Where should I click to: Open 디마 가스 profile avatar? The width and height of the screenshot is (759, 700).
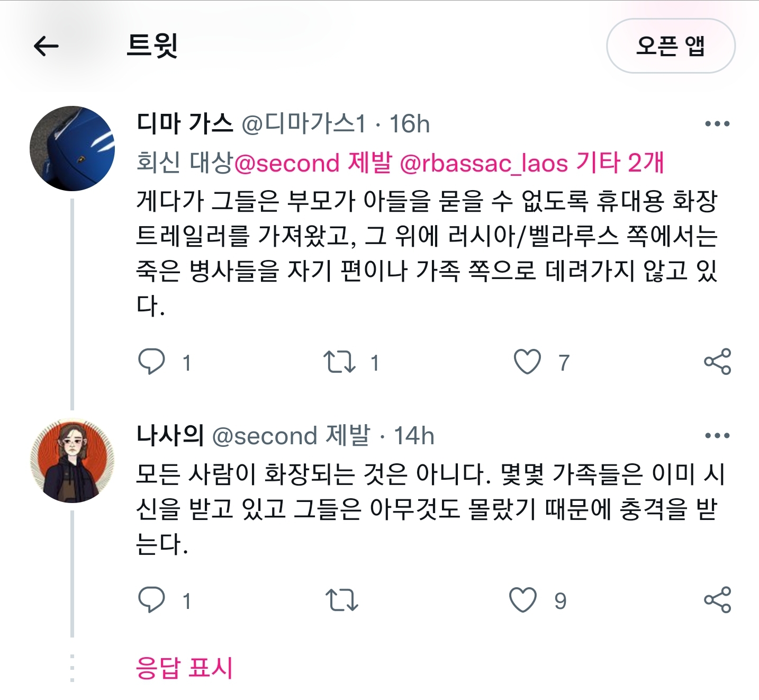72,149
